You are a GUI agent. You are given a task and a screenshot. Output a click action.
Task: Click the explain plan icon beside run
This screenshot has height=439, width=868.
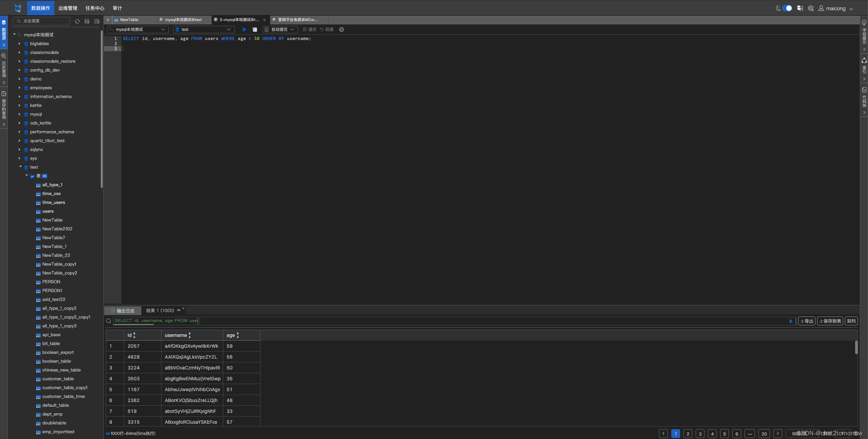[x=255, y=30]
